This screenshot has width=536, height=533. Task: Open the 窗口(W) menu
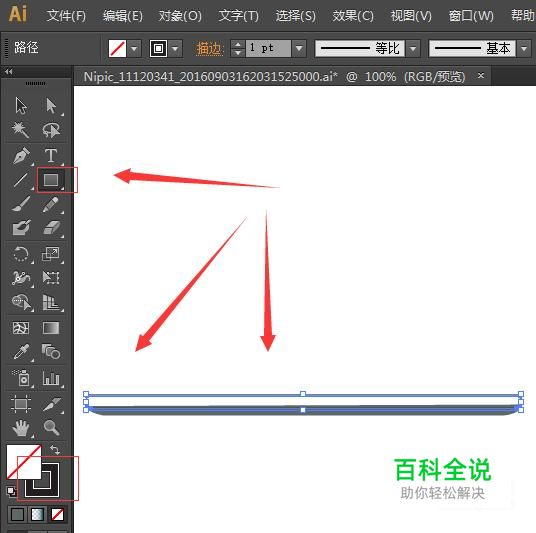pos(471,16)
